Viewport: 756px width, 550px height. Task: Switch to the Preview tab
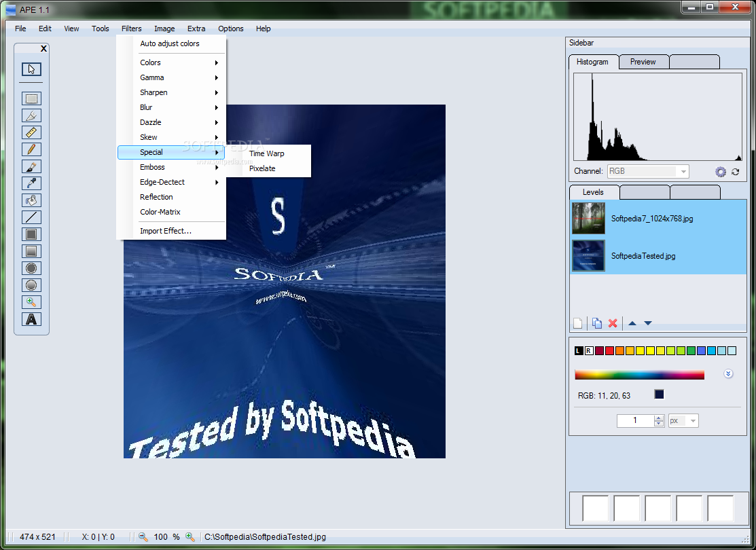click(x=643, y=62)
